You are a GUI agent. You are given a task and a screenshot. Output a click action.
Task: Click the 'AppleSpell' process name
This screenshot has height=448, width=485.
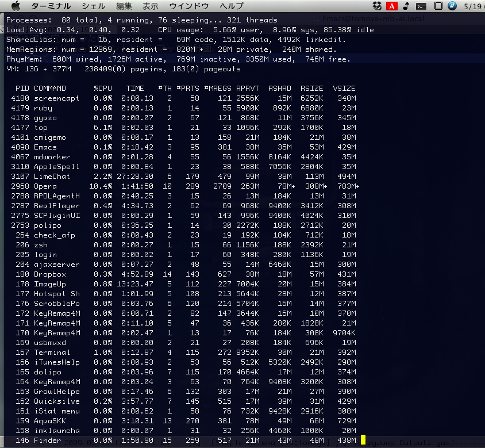[x=57, y=167]
